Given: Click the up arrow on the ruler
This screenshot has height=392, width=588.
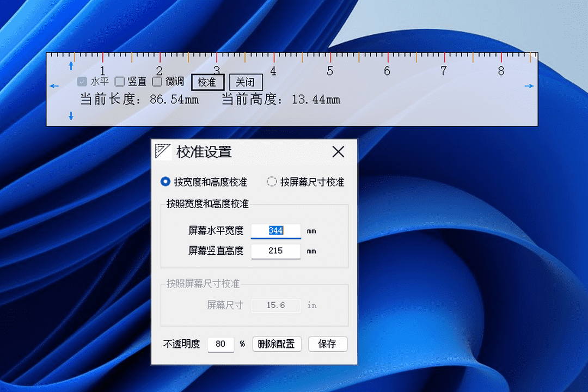Looking at the screenshot, I should click(x=71, y=66).
